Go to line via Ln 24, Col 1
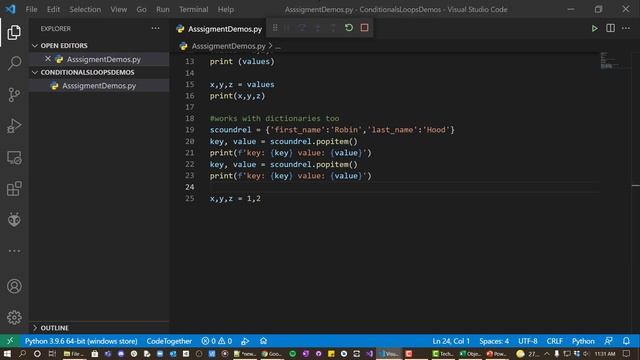Viewport: 640px width, 360px height. tap(451, 341)
